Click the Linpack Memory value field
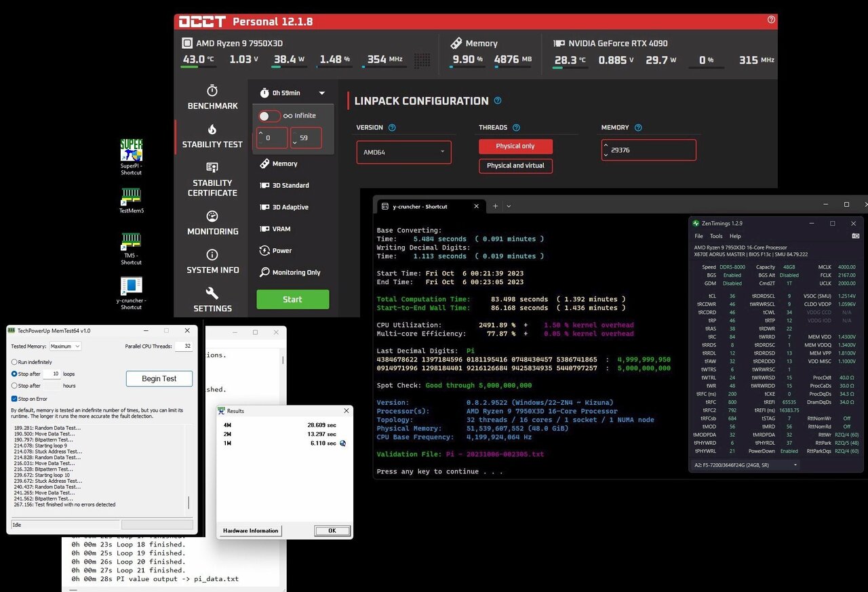This screenshot has width=868, height=592. [x=649, y=150]
